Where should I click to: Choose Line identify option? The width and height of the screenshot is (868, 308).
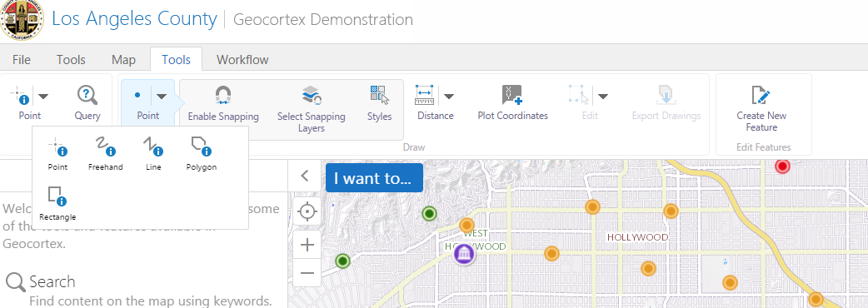(x=153, y=154)
